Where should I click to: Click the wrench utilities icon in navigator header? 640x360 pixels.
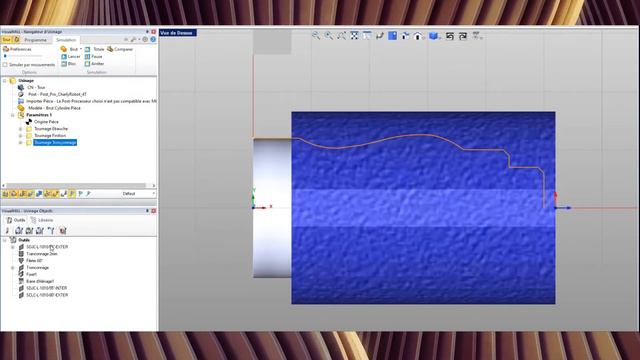pos(133,40)
